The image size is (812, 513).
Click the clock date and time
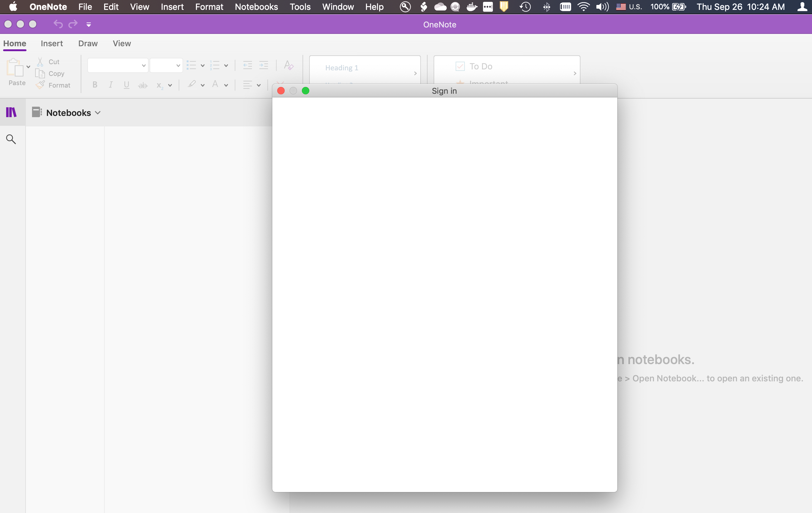(x=741, y=7)
